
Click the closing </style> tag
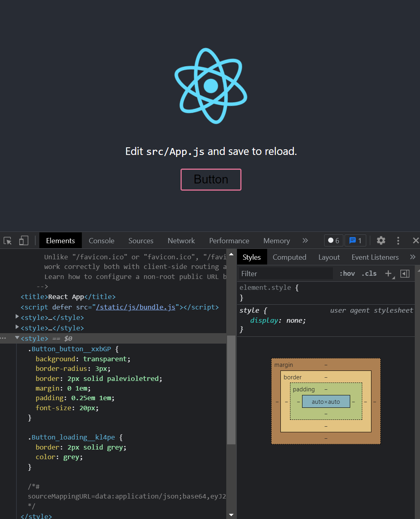click(x=36, y=516)
